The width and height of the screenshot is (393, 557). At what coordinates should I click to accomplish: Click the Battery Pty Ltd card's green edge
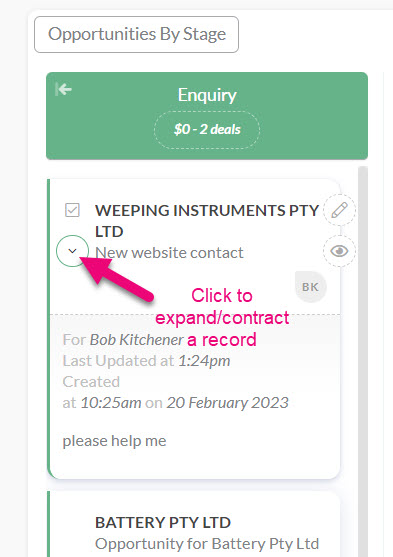tap(49, 524)
